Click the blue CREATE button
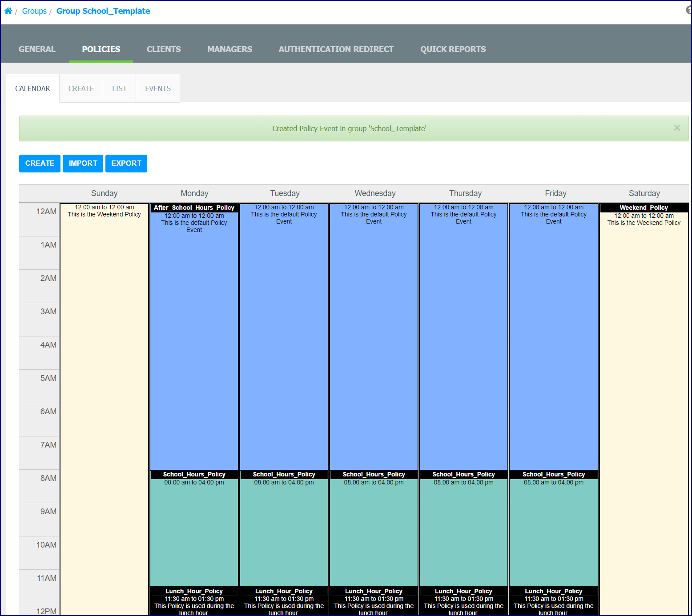The image size is (692, 616). pyautogui.click(x=40, y=164)
